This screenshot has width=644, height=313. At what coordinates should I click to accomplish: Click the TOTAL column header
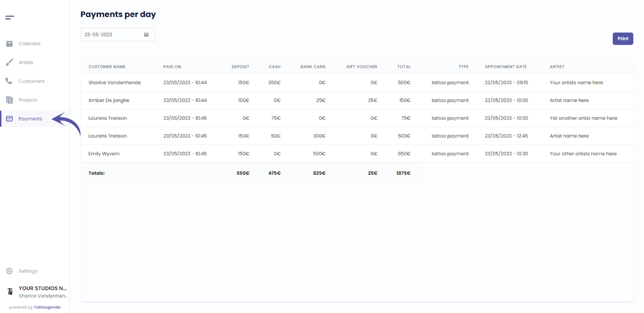tap(404, 67)
